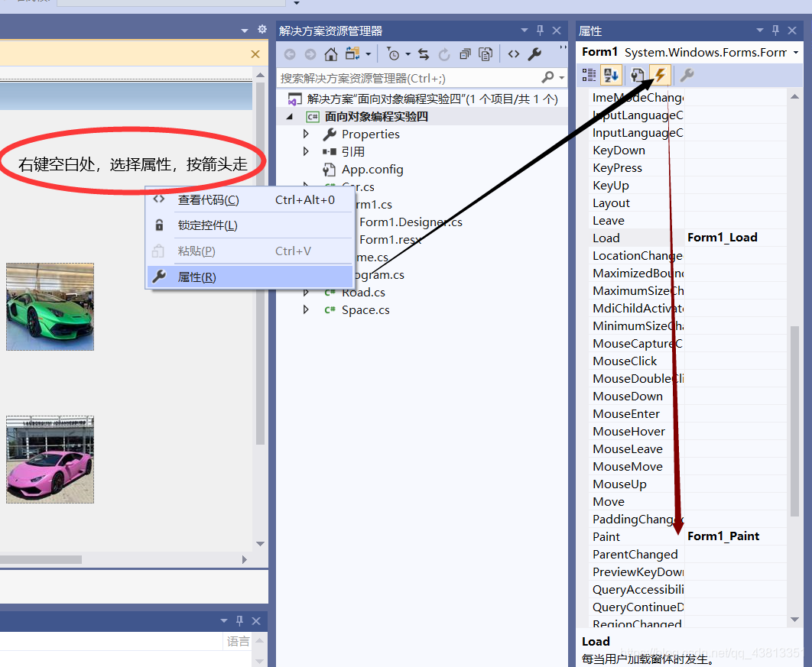
Task: Click View Code icon in Solution Explorer toolbar
Action: click(x=514, y=54)
